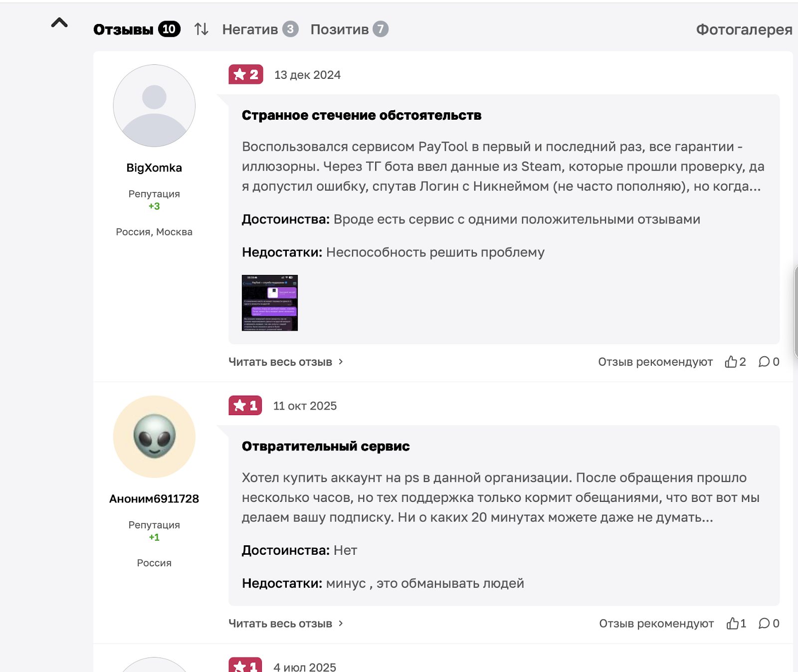This screenshot has height=672, width=798.
Task: Open the sort order icon next to Отзывы
Action: (x=201, y=29)
